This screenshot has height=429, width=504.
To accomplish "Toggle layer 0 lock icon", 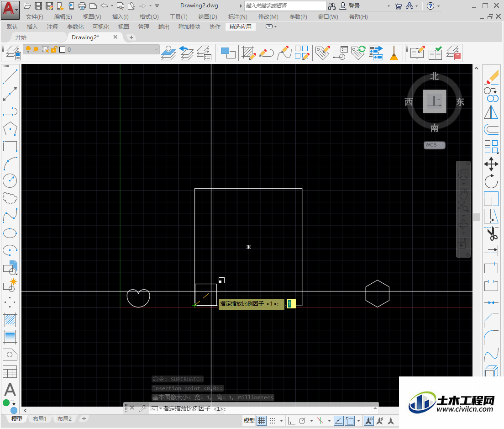I will pos(54,49).
